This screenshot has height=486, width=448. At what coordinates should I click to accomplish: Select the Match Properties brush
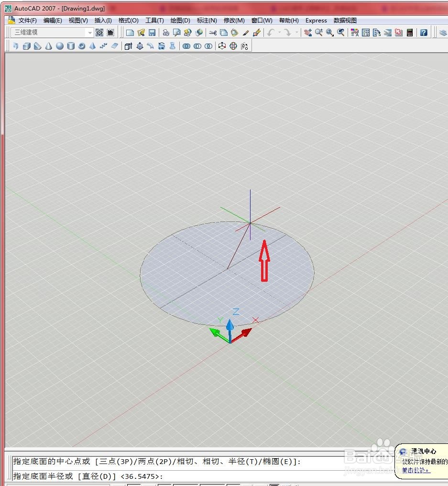(x=246, y=33)
